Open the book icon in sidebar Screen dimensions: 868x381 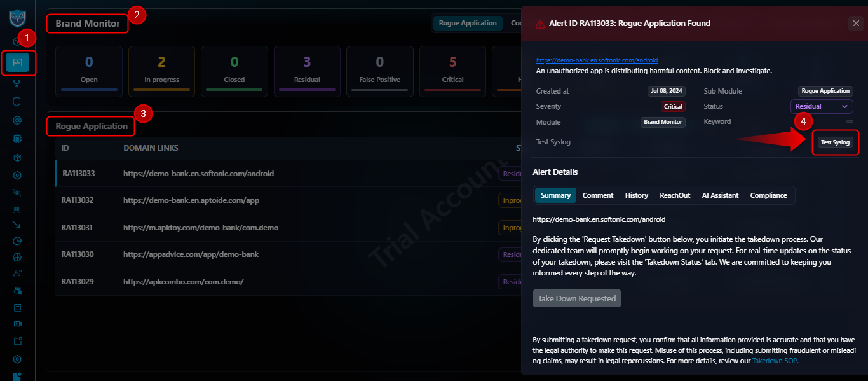point(17,308)
